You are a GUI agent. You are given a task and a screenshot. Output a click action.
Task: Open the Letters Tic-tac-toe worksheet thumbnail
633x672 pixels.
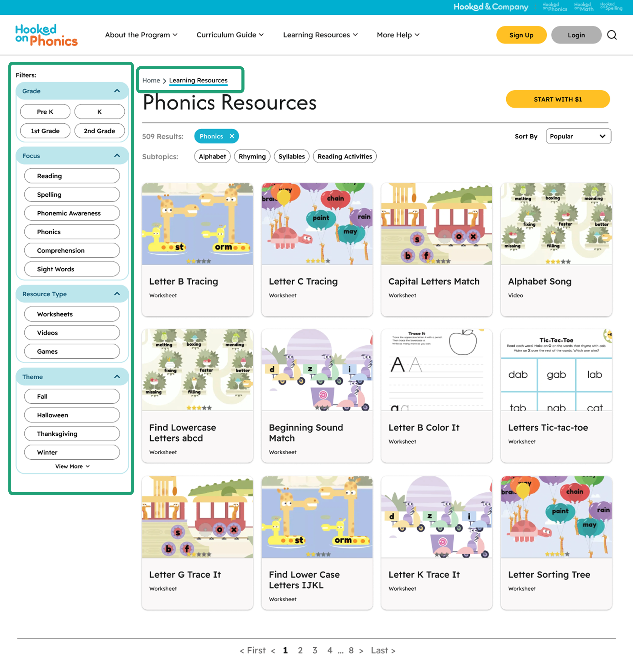coord(556,370)
